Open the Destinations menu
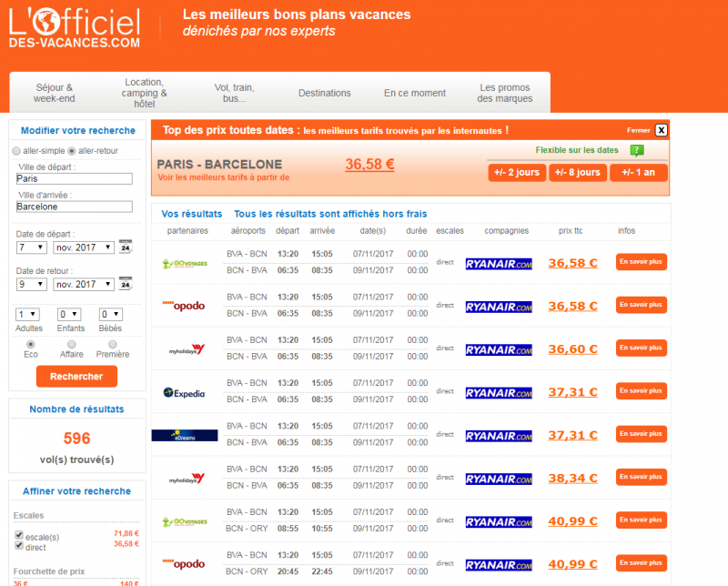The width and height of the screenshot is (728, 586). (325, 93)
